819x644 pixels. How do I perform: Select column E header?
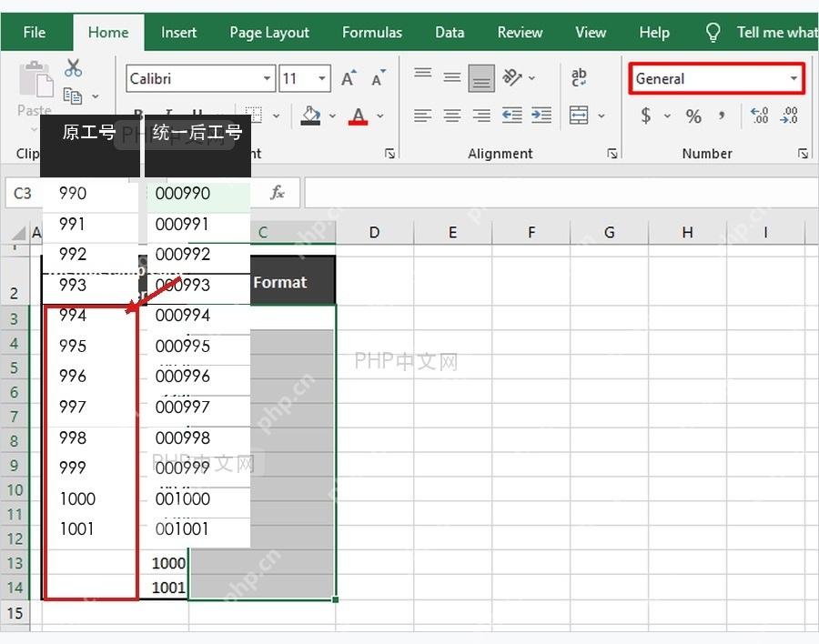click(x=452, y=233)
